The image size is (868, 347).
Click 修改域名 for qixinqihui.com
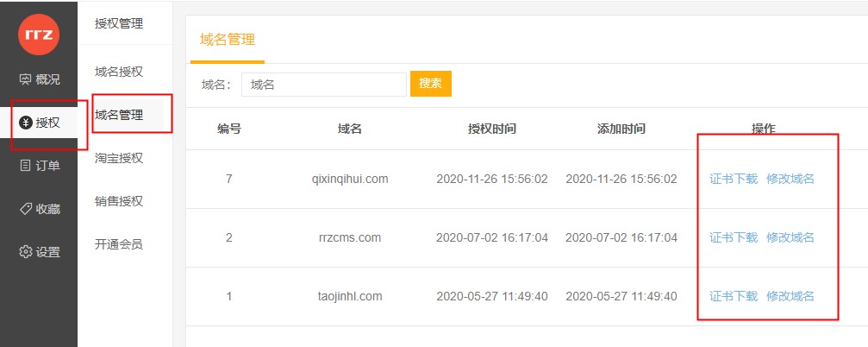pyautogui.click(x=790, y=179)
